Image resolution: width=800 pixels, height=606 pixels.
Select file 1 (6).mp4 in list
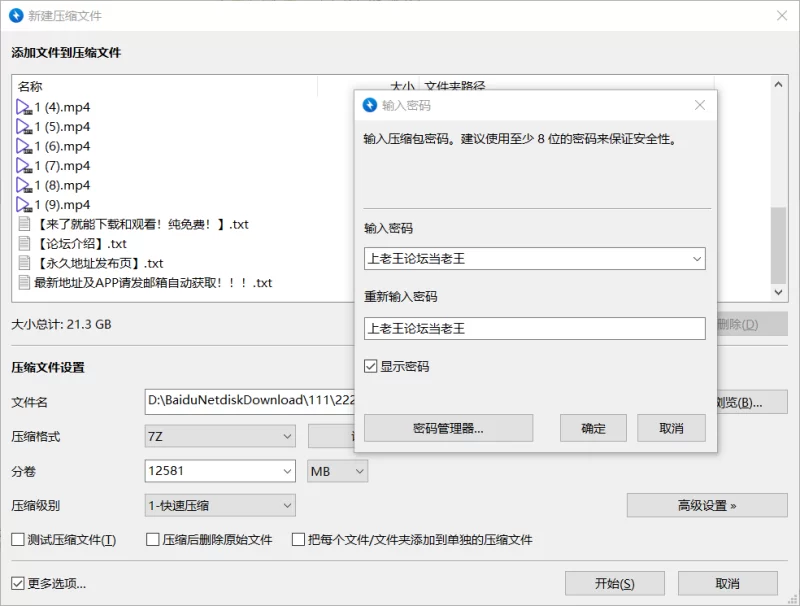pyautogui.click(x=62, y=146)
